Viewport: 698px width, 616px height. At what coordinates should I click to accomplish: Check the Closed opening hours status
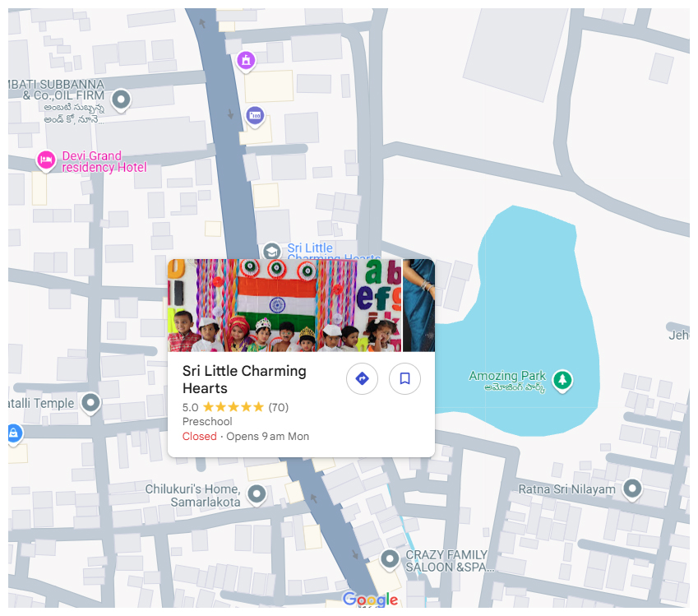pos(200,437)
